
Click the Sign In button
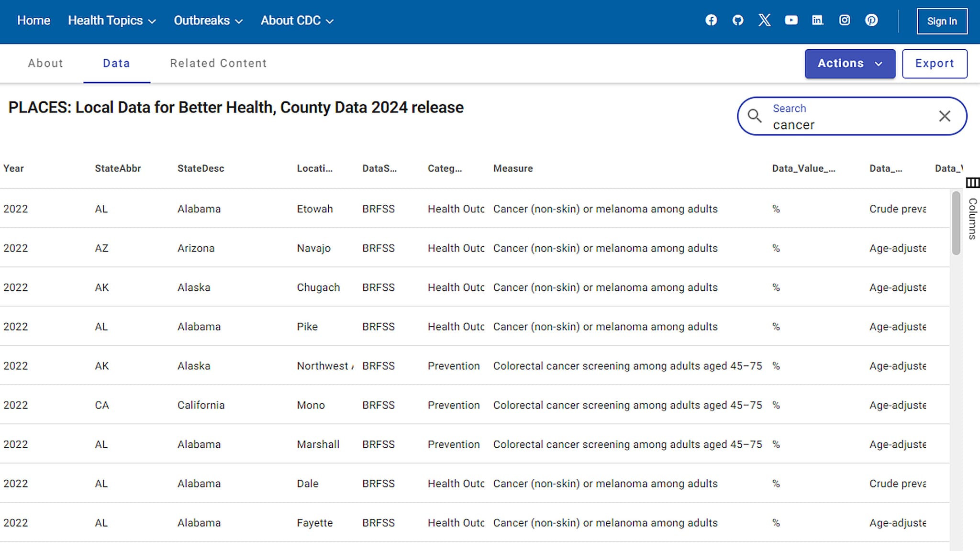tap(942, 20)
